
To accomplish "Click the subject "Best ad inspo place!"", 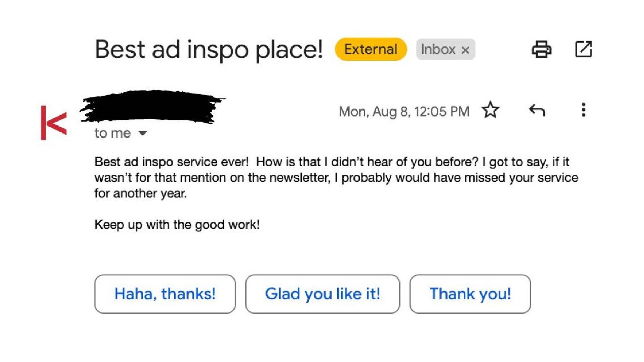I will [209, 50].
